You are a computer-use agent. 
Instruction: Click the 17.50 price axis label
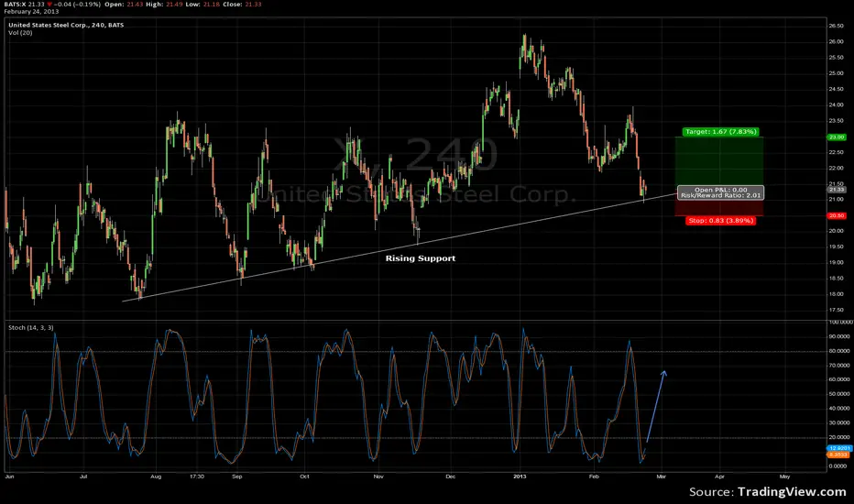pyautogui.click(x=836, y=310)
